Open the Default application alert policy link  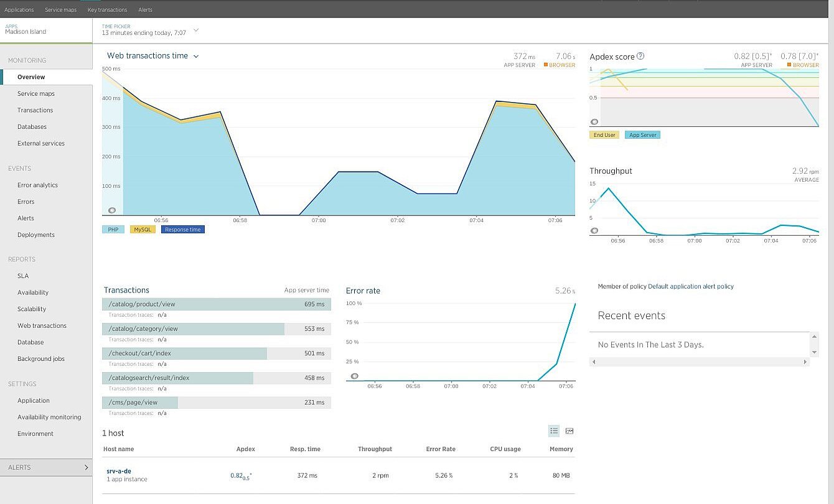[690, 287]
